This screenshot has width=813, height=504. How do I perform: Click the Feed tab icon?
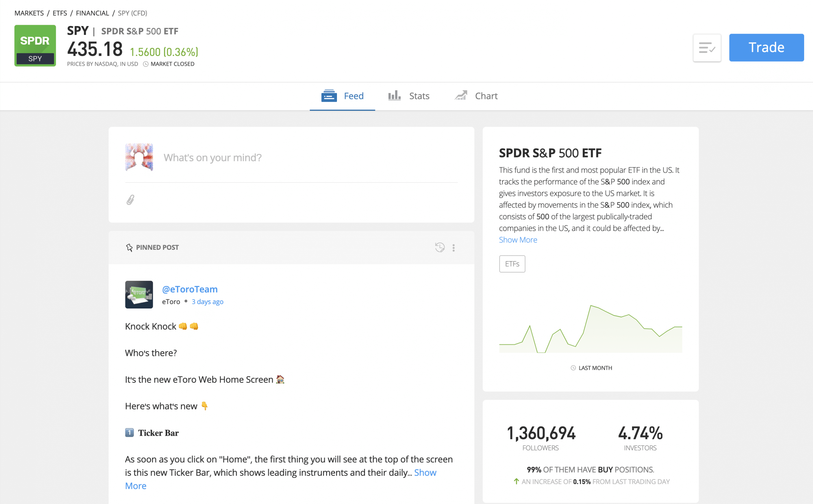tap(329, 96)
